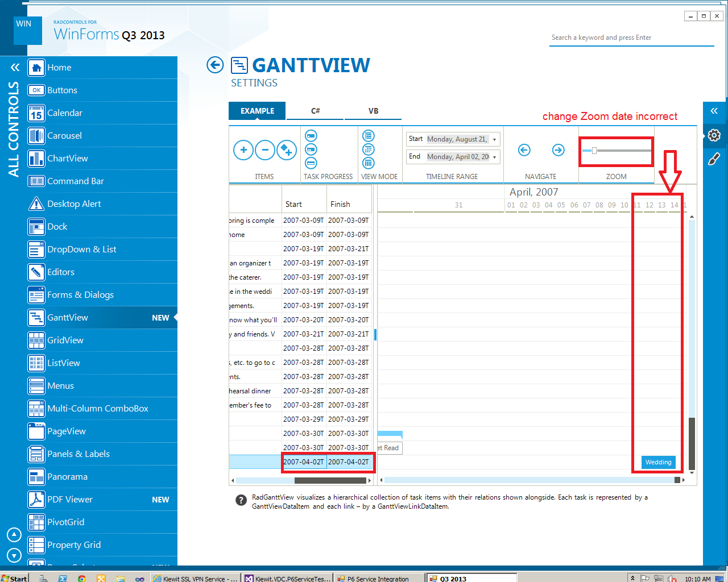Image resolution: width=728 pixels, height=582 pixels.
Task: Click the Zoom slider thumb
Action: pyautogui.click(x=594, y=151)
